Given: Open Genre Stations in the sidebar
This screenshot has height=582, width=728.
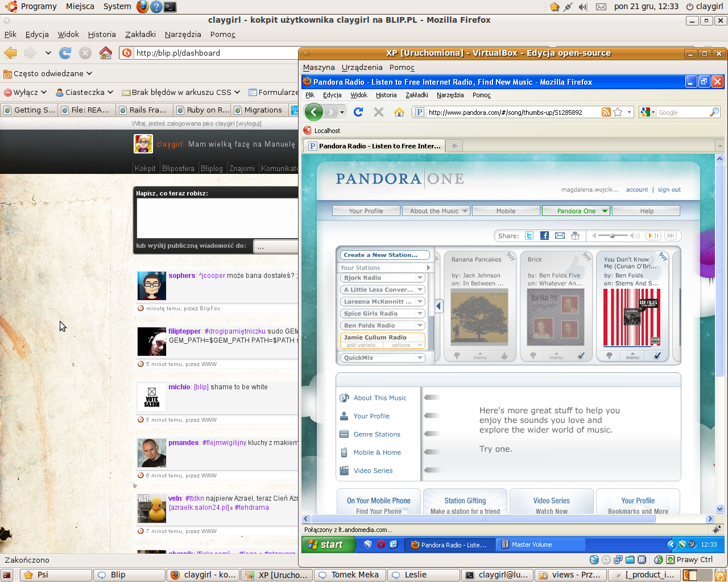Looking at the screenshot, I should (x=377, y=434).
